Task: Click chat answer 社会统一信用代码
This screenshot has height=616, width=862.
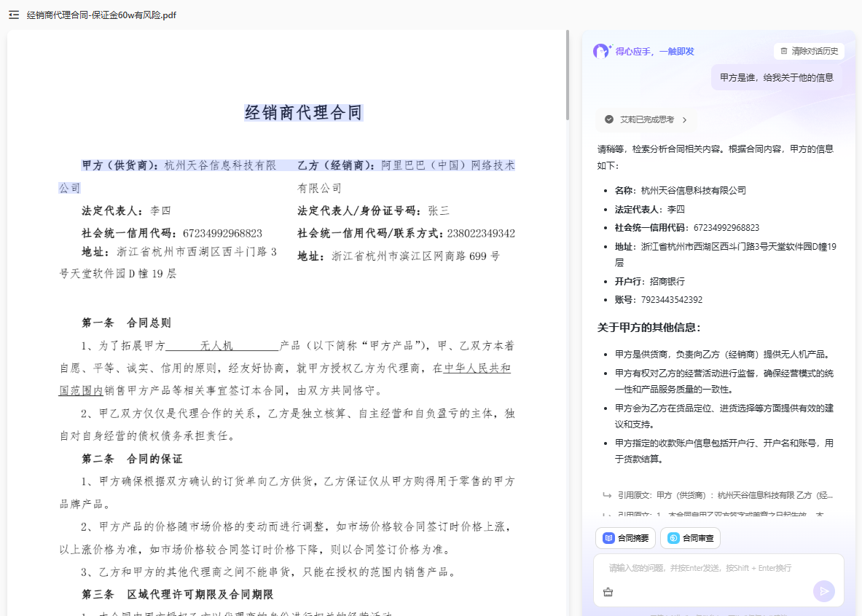Action: [x=687, y=227]
